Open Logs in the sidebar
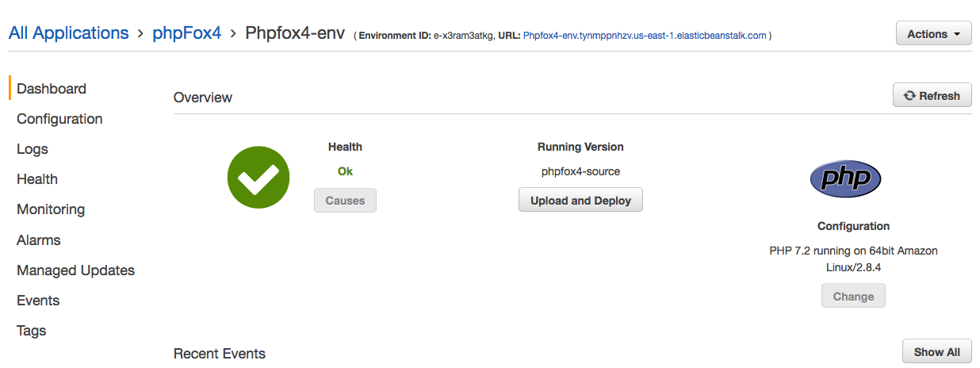Screen dimensions: 980x368 33,149
